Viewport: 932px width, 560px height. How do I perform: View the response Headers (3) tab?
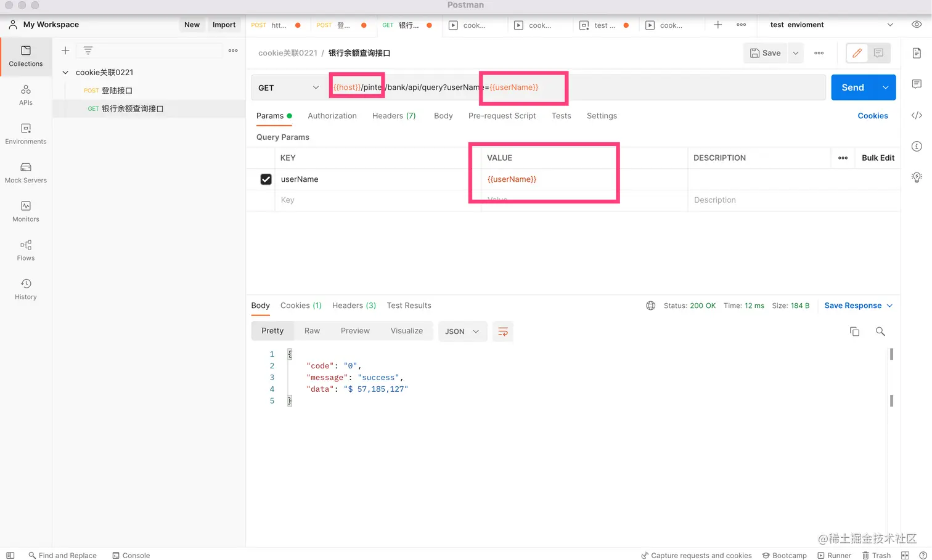(354, 306)
